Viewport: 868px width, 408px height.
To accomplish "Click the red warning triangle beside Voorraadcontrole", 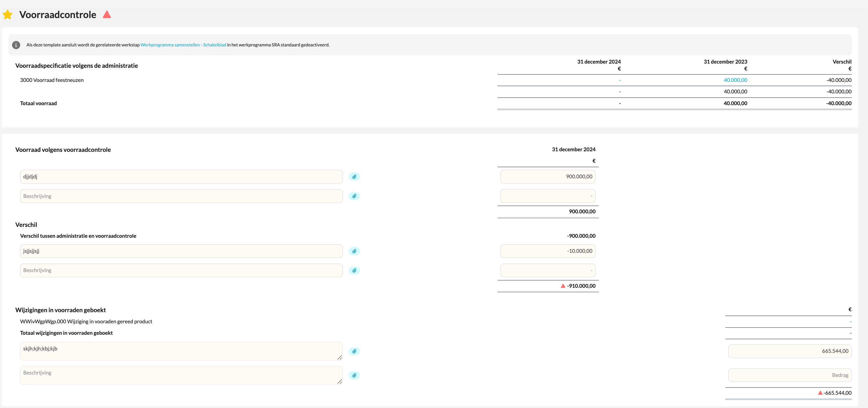I will [107, 14].
